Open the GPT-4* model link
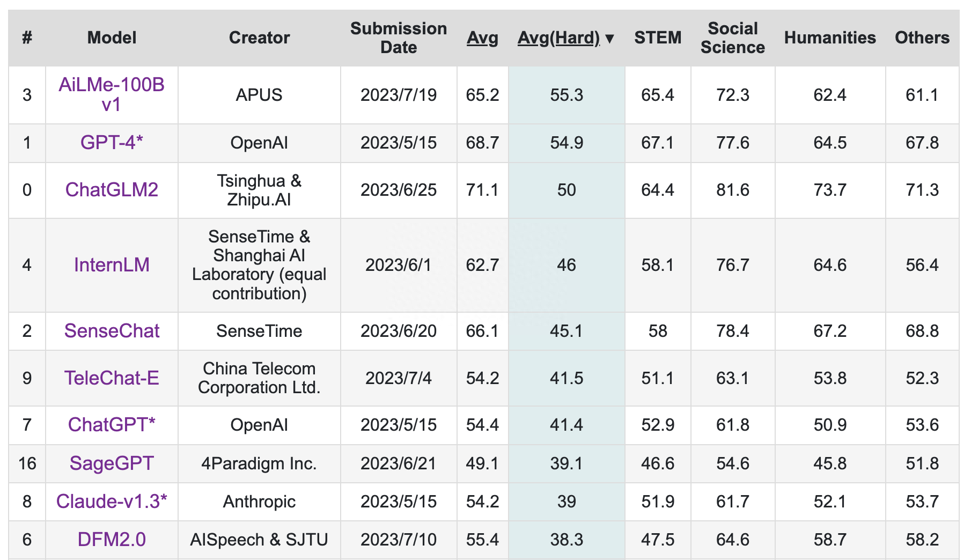 (x=112, y=143)
